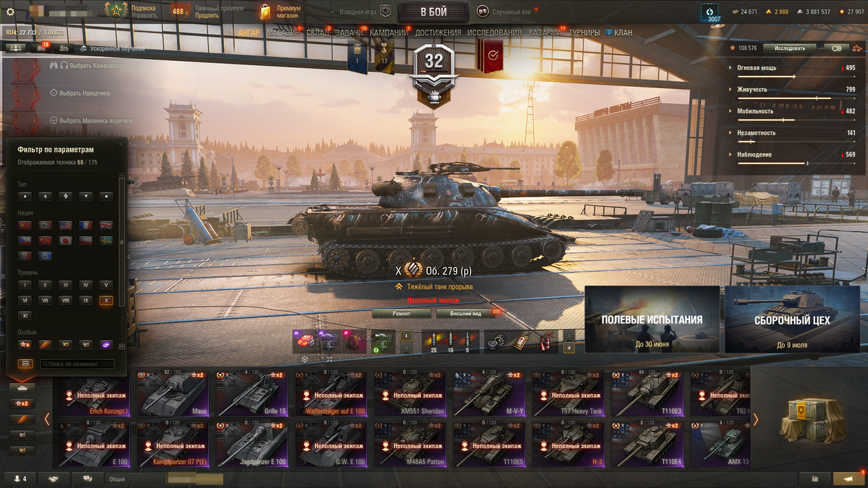Disable the tier X level filter
The height and width of the screenshot is (488, 868).
click(x=106, y=300)
